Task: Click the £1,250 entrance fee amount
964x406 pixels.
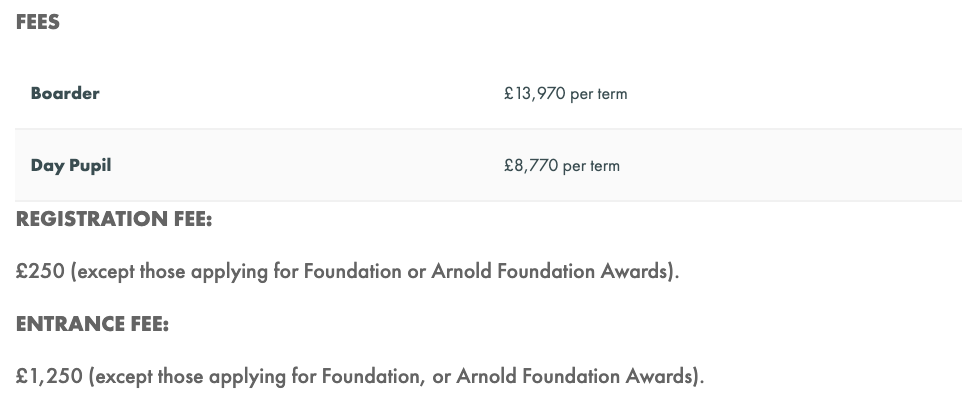Action: pos(49,376)
